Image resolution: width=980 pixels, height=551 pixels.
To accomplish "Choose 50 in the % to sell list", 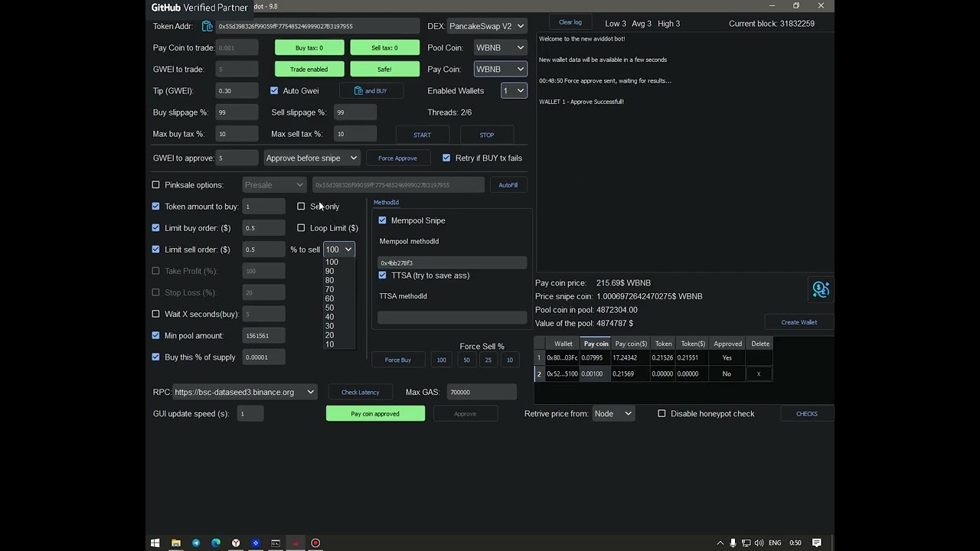I will [x=338, y=308].
